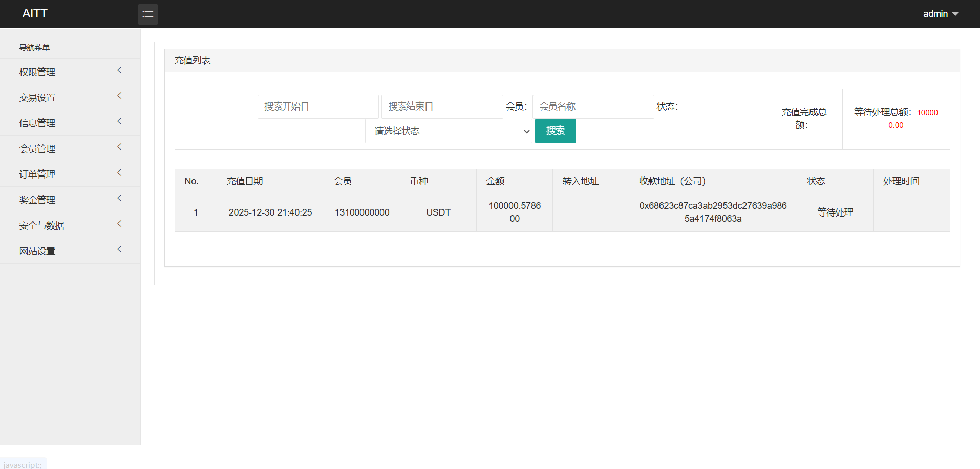Expand the 权限管理 menu
Image resolution: width=980 pixels, height=469 pixels.
tap(37, 72)
